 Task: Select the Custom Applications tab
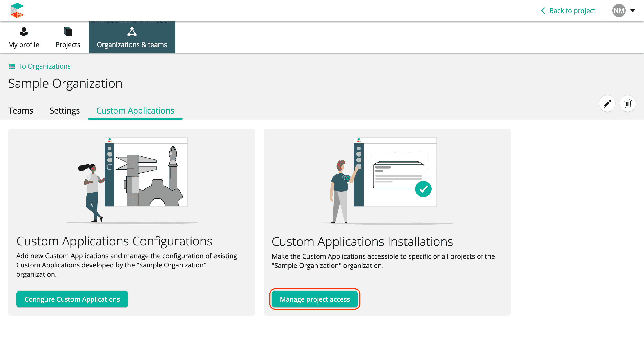coord(135,111)
